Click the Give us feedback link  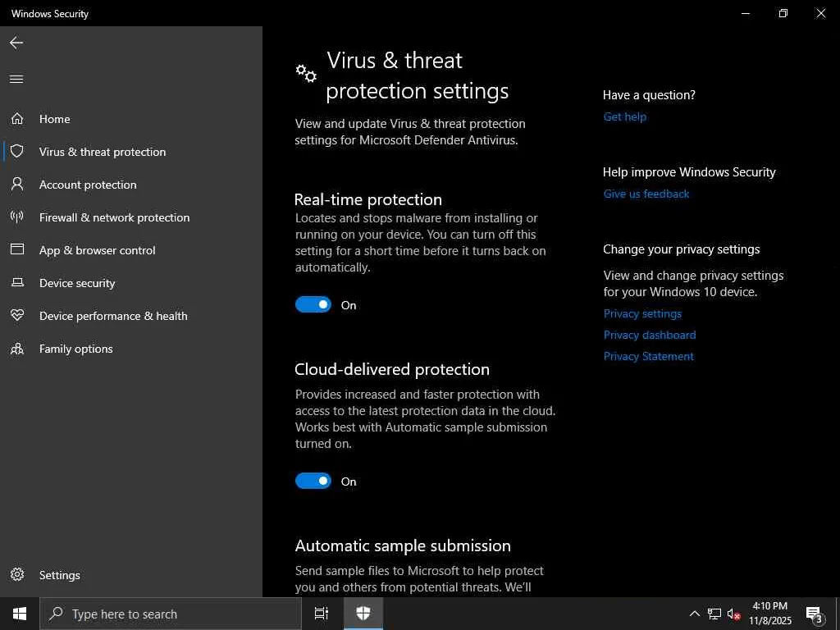(x=646, y=194)
